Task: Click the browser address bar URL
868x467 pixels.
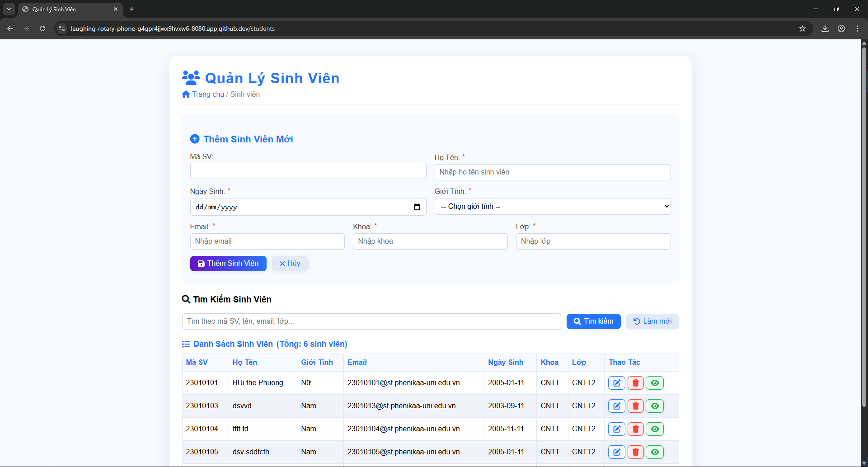Action: (173, 28)
